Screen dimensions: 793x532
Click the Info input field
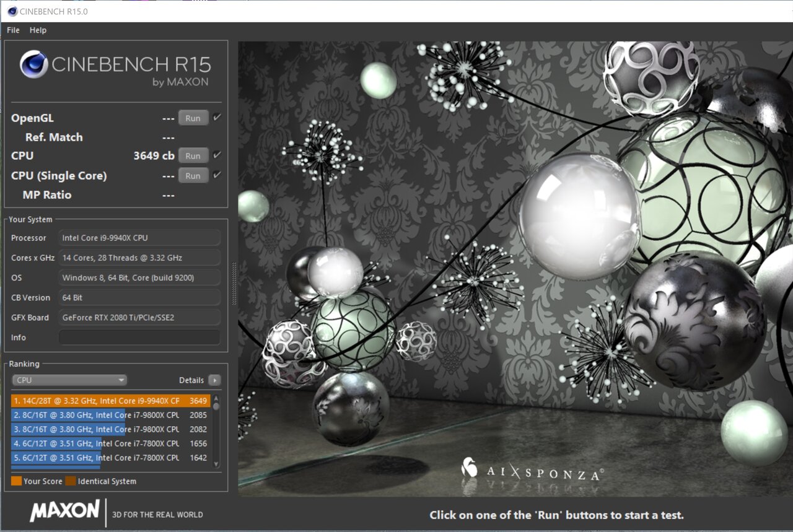click(x=139, y=338)
